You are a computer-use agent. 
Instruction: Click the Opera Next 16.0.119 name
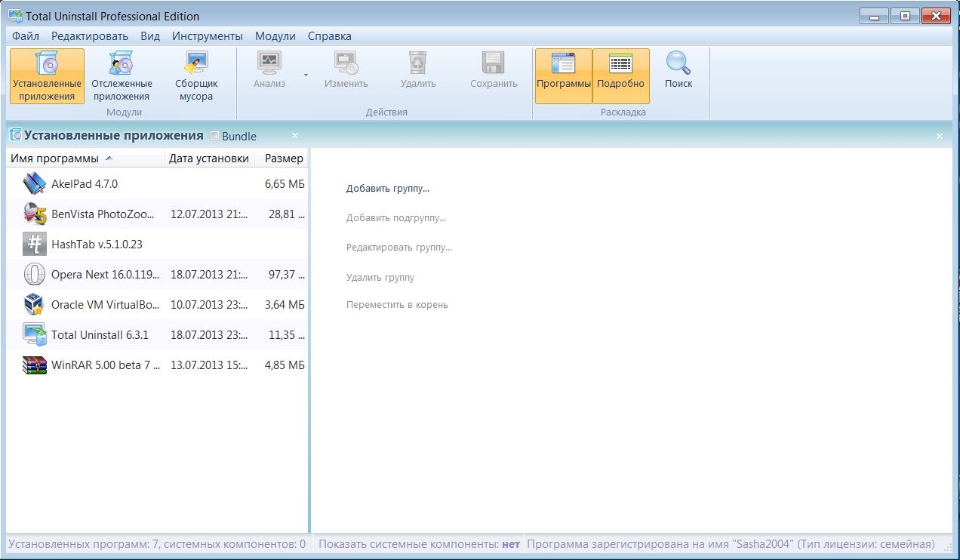(105, 274)
